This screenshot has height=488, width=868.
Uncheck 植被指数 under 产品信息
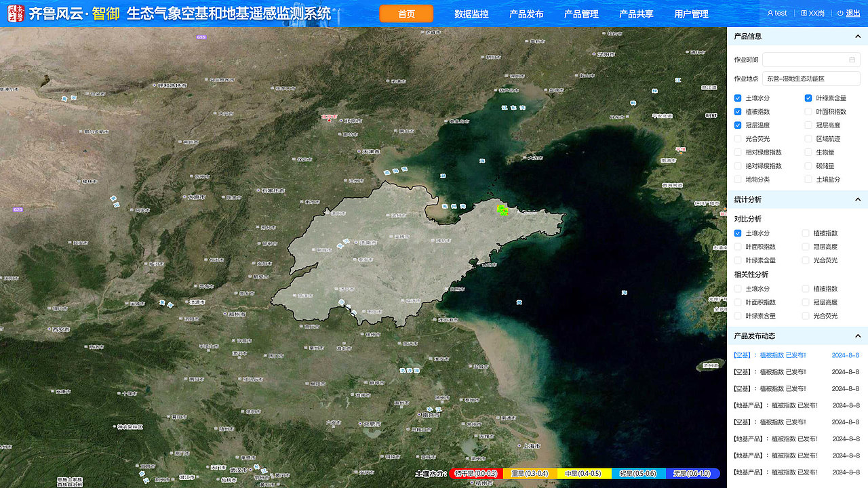coord(738,112)
